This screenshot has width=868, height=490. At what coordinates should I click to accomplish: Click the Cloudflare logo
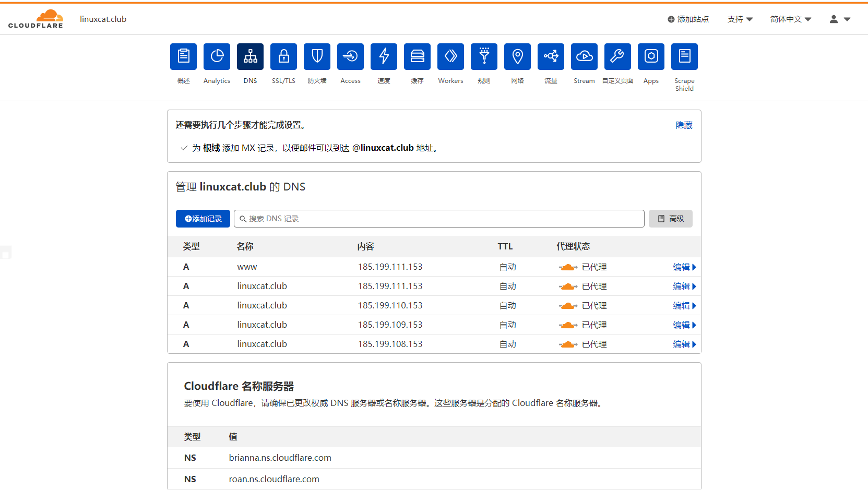point(35,19)
